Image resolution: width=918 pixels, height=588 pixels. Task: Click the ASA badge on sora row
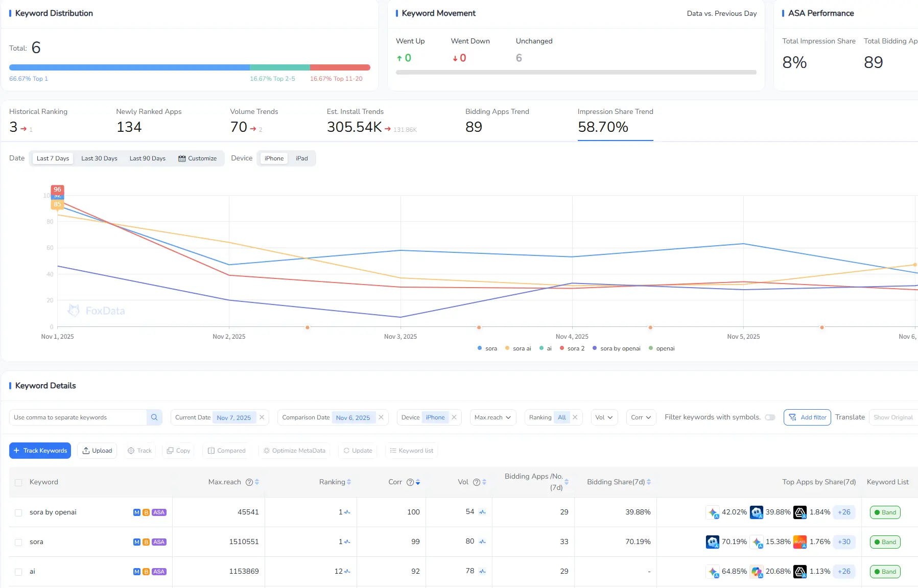pyautogui.click(x=159, y=542)
